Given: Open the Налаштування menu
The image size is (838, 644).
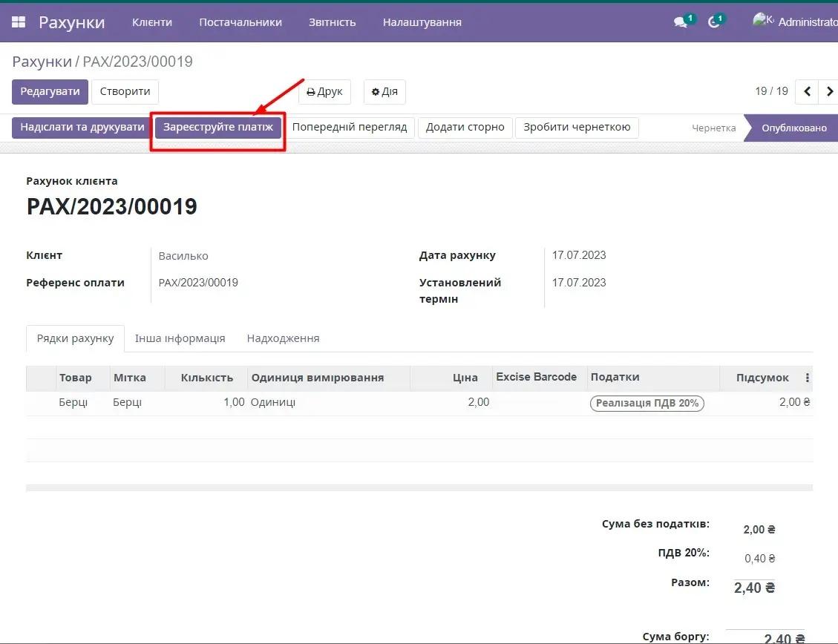Looking at the screenshot, I should pos(422,22).
